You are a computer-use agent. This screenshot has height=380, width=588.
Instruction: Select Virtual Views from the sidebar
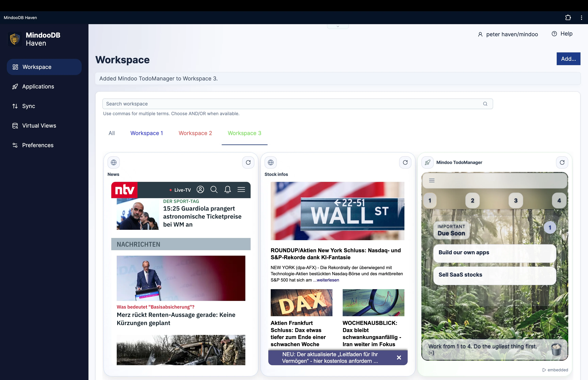point(39,126)
